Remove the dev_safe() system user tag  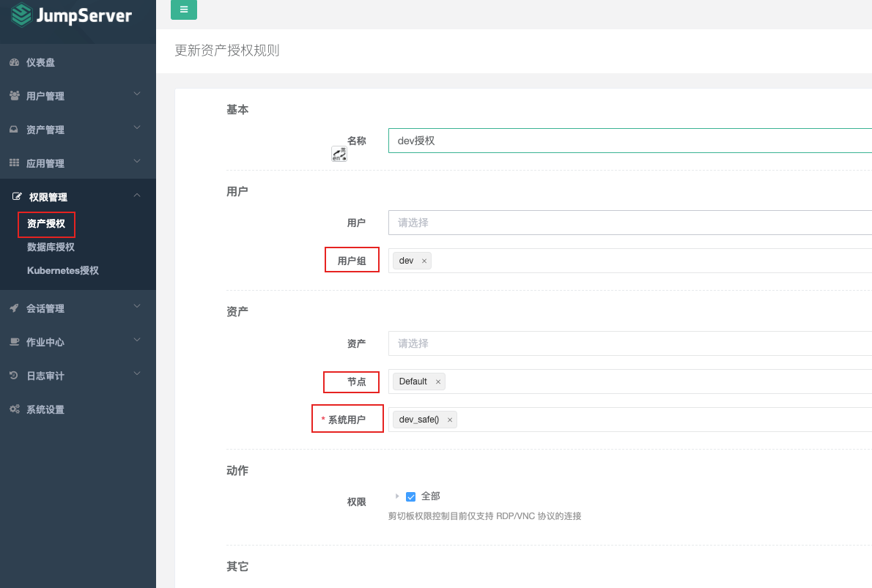(x=450, y=420)
